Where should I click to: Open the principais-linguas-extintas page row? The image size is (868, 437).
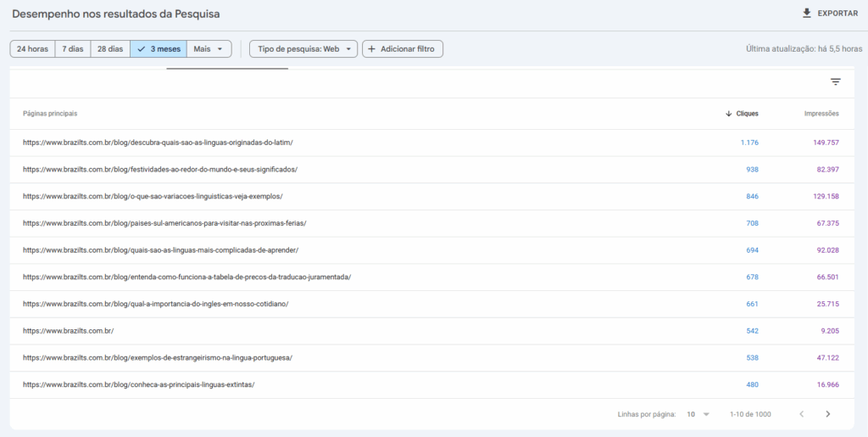[x=138, y=384]
